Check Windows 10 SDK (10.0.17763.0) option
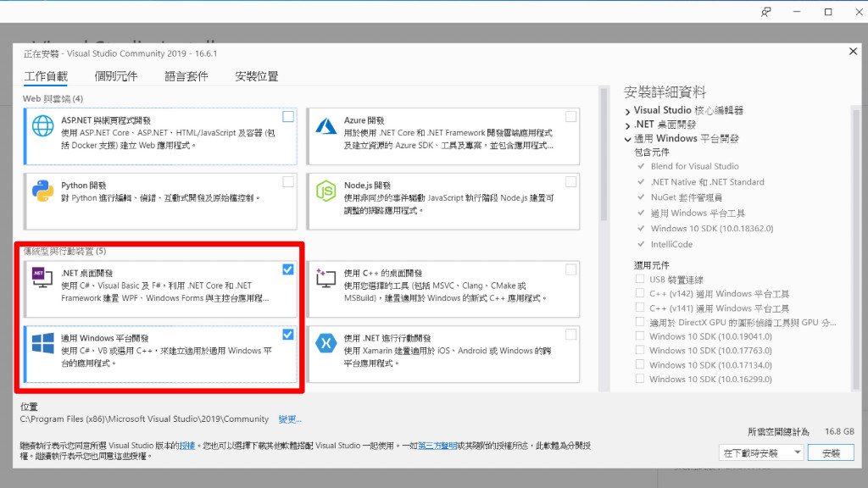This screenshot has height=488, width=868. click(x=640, y=350)
